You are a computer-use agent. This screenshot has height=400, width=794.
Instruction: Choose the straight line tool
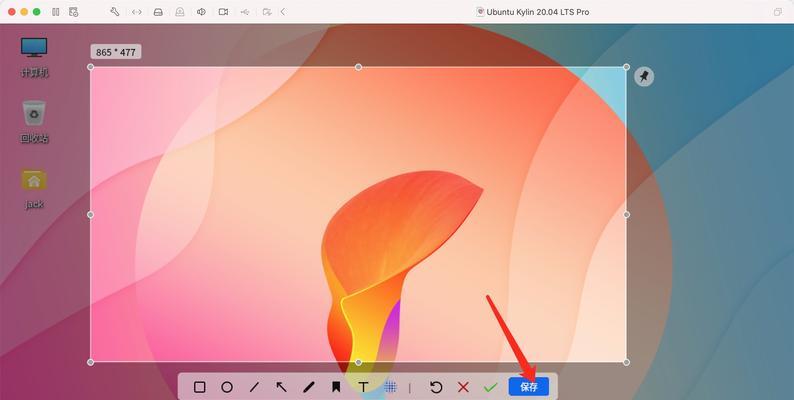254,387
